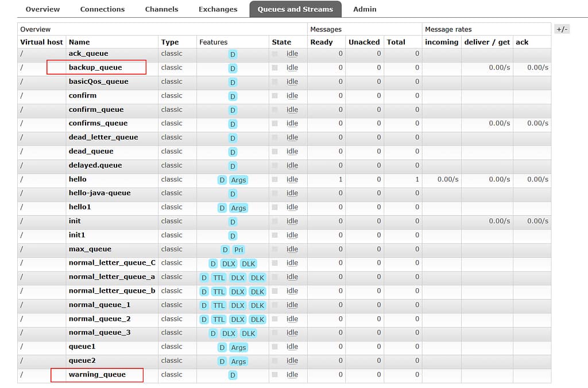The image size is (588, 388).
Task: Click the DLK badge on normal_queue_2
Action: 257,319
